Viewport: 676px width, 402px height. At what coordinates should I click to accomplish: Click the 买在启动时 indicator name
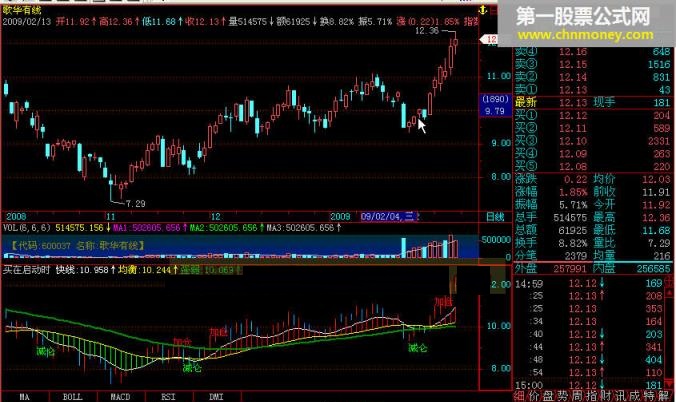26,270
